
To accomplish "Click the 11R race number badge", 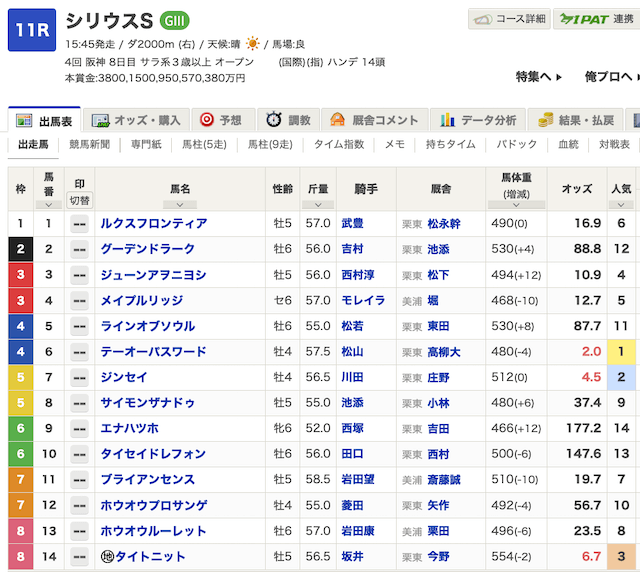I will click(x=31, y=31).
